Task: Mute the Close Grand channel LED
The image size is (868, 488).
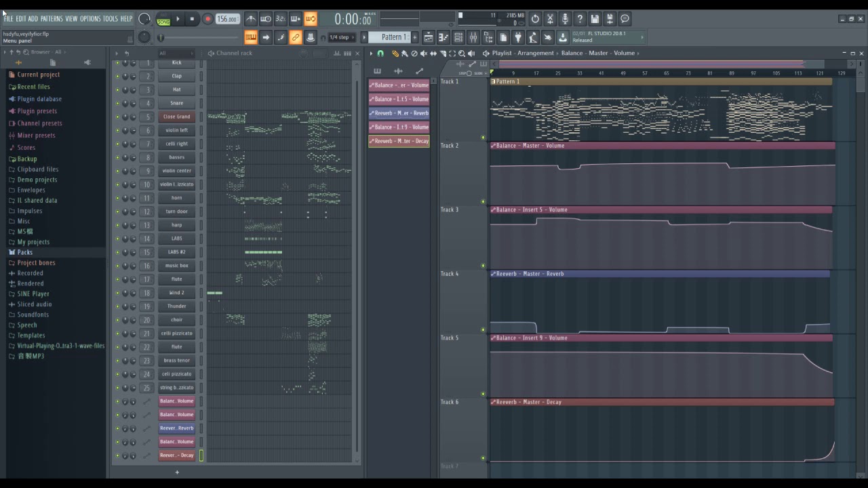Action: [x=117, y=117]
